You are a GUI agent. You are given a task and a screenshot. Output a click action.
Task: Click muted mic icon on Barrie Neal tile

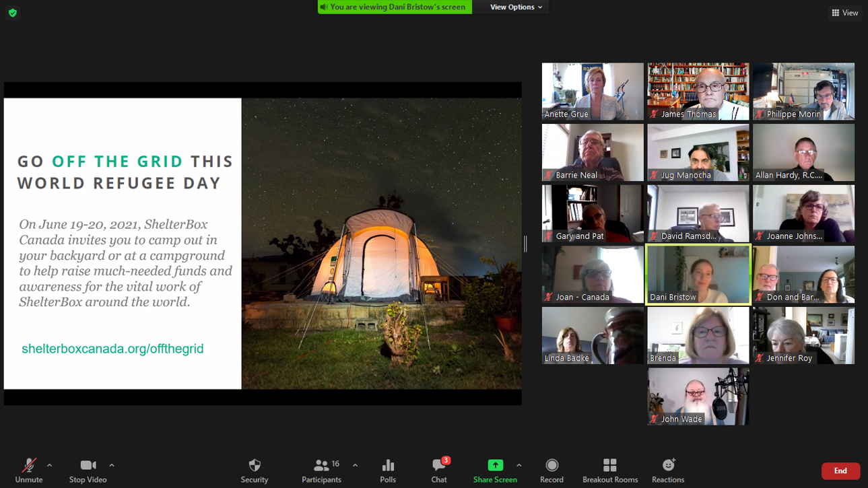pos(549,175)
